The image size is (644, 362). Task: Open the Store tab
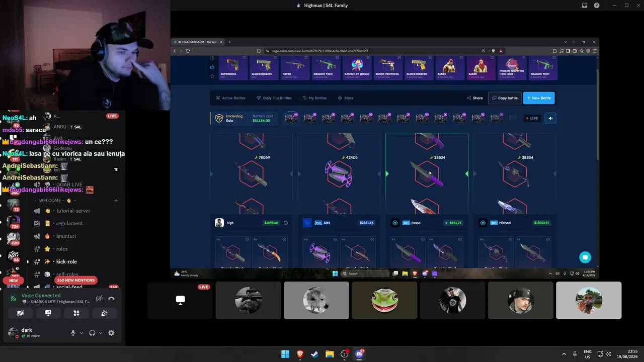click(x=346, y=98)
